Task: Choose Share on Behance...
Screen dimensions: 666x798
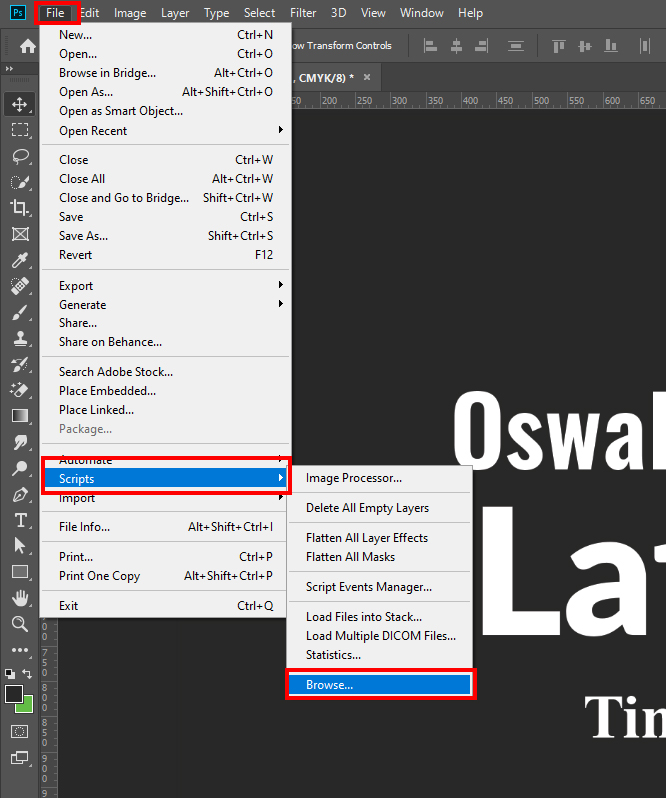Action: click(165, 342)
